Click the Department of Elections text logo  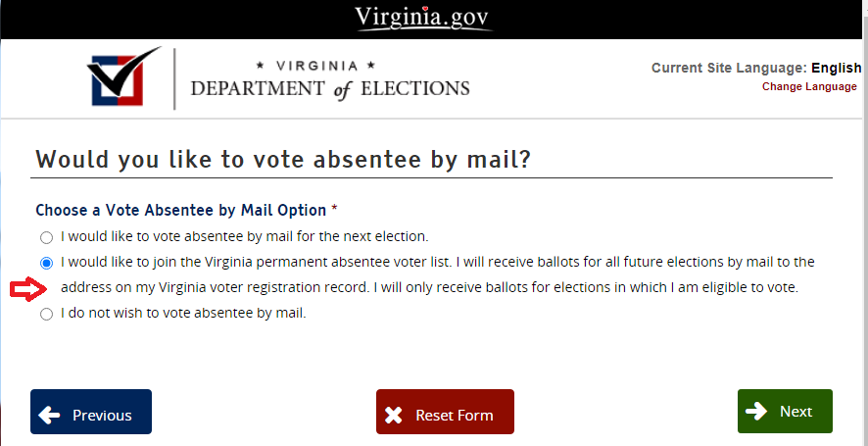(x=329, y=79)
